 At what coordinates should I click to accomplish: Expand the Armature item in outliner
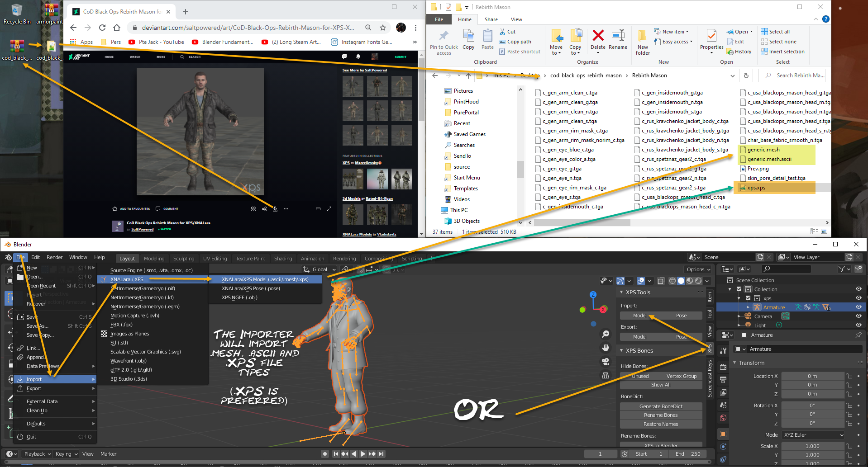pos(748,307)
